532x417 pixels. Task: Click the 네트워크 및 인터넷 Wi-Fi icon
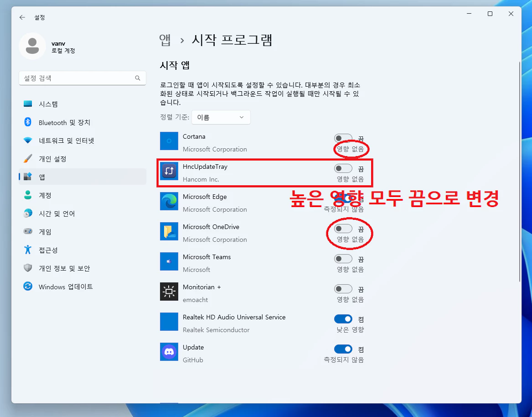[x=28, y=140]
